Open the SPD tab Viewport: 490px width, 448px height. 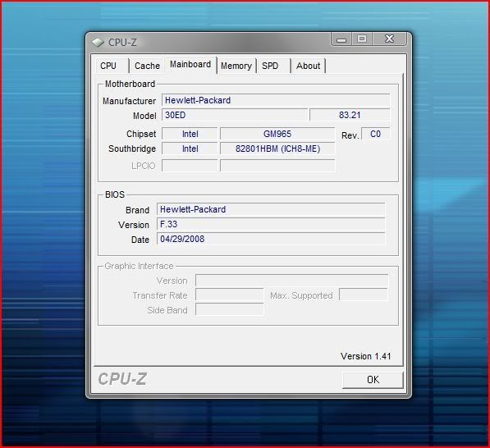pyautogui.click(x=274, y=66)
